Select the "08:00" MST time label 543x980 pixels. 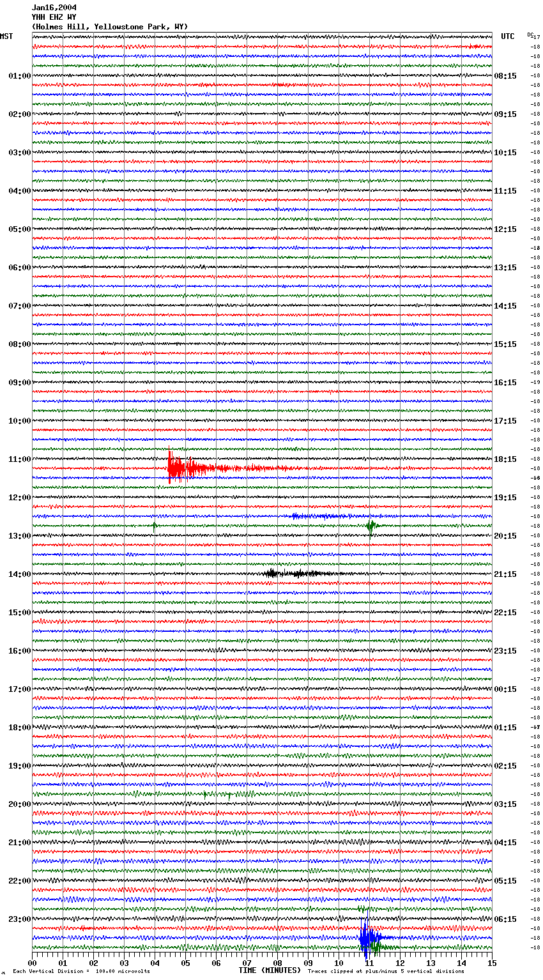[x=20, y=344]
